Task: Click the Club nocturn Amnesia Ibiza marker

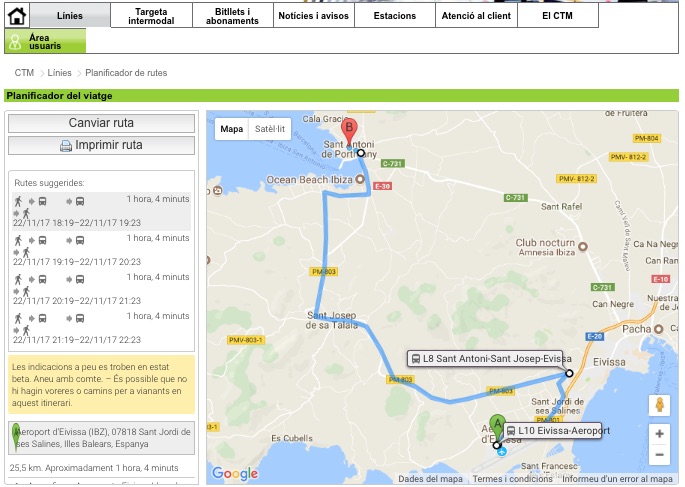Action: (582, 246)
